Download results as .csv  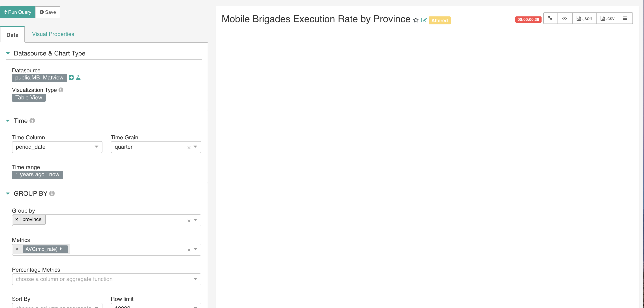click(x=607, y=18)
